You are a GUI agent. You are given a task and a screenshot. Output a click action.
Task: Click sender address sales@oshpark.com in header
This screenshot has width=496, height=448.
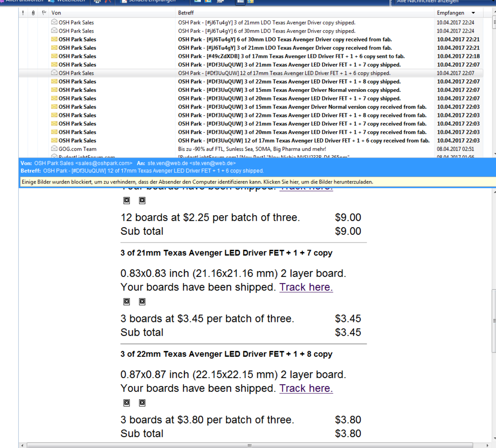(104, 163)
